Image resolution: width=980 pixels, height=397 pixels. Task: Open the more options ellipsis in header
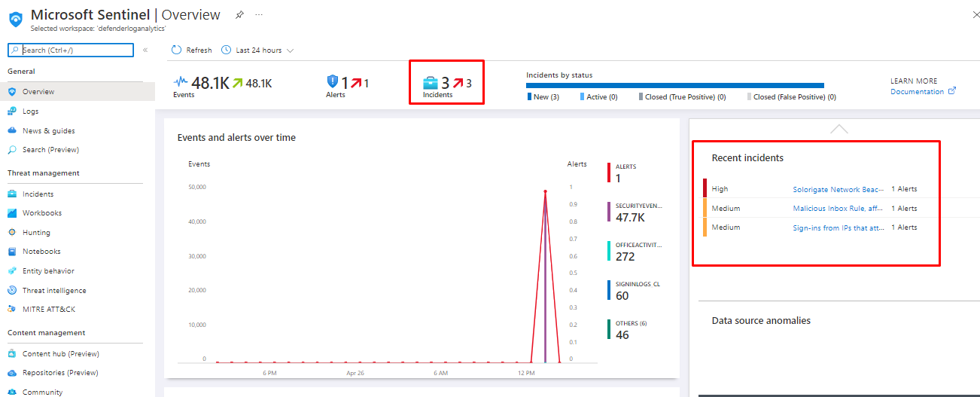point(259,15)
